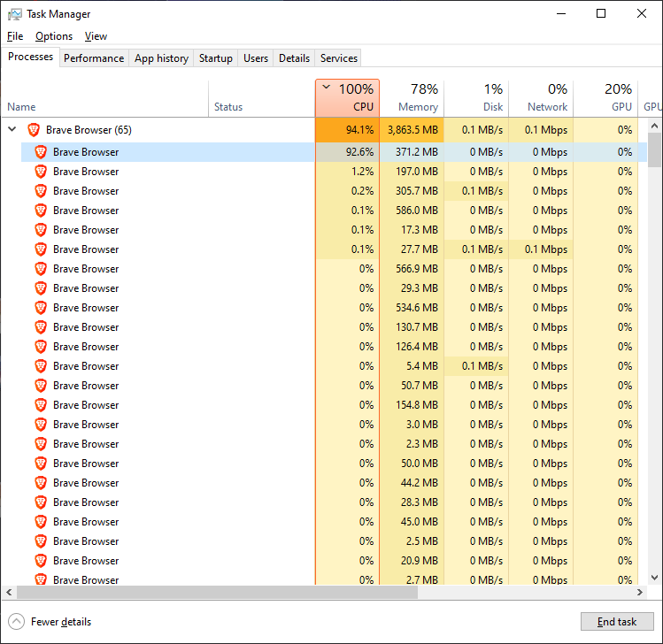Click the vertical scrollbar thumb
This screenshot has width=663, height=644.
(x=654, y=150)
